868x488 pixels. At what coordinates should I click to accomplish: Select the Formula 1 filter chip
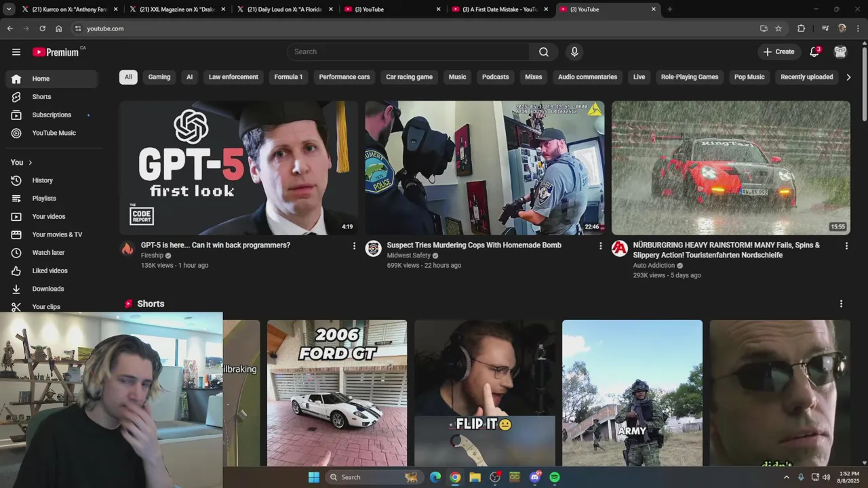click(288, 77)
